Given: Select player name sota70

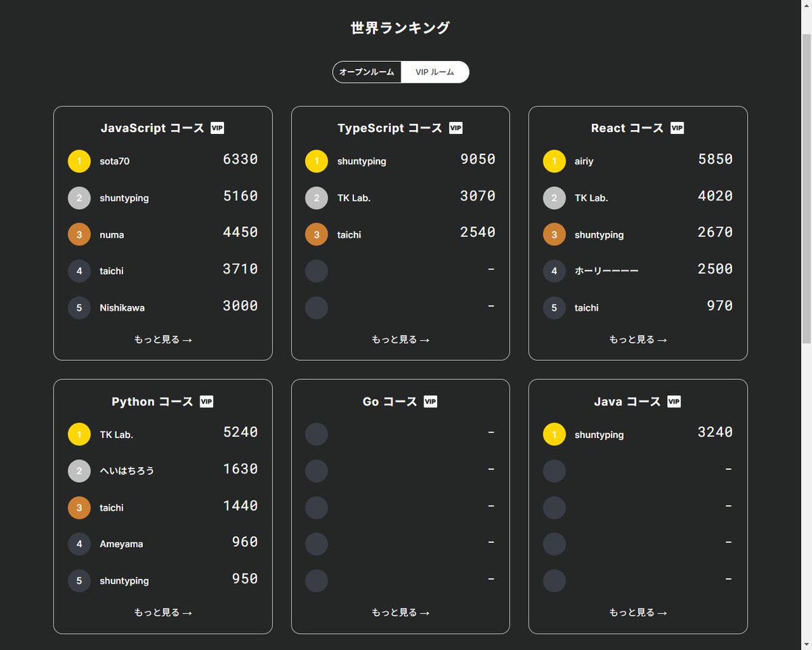Looking at the screenshot, I should tap(114, 162).
